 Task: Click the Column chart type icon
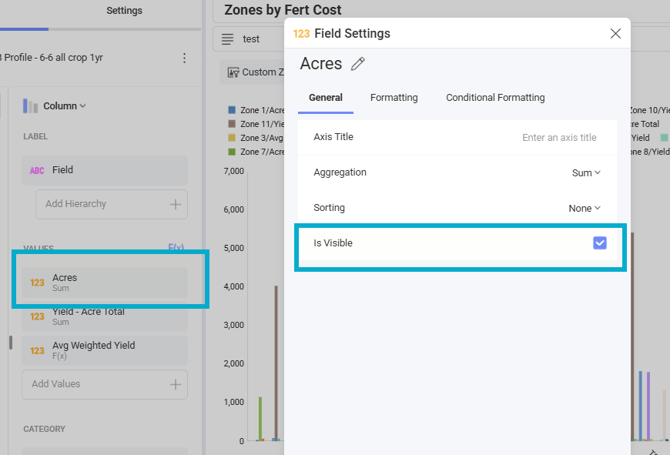click(31, 106)
